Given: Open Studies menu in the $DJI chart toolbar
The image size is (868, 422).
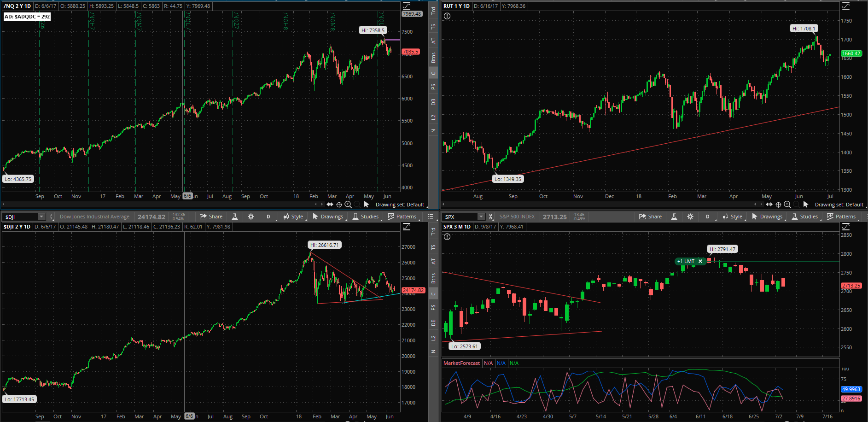Looking at the screenshot, I should coord(366,217).
